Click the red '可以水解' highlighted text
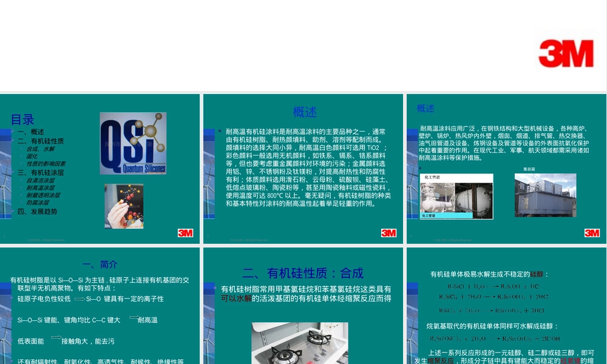 point(236,298)
